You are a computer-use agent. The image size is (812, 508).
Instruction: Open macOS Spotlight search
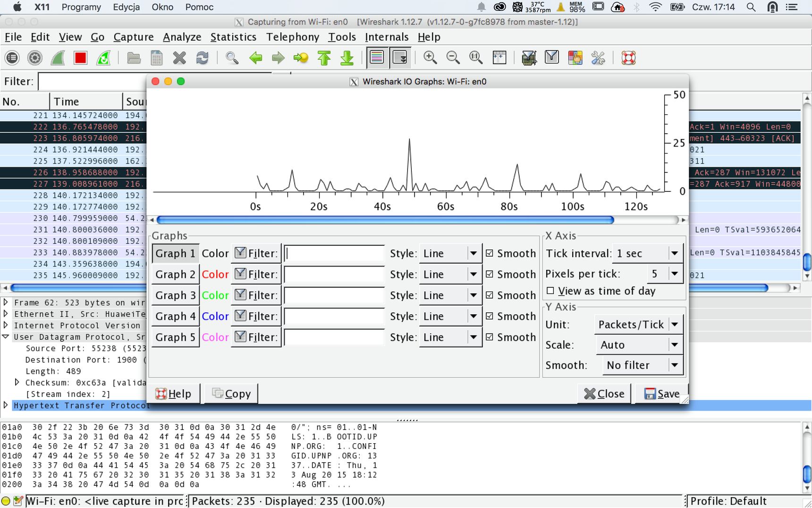[x=751, y=7]
